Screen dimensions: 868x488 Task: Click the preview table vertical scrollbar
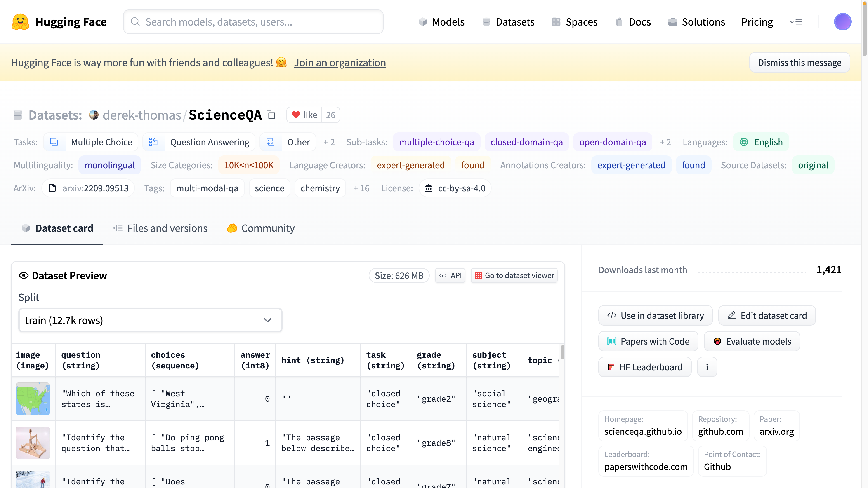pos(562,352)
